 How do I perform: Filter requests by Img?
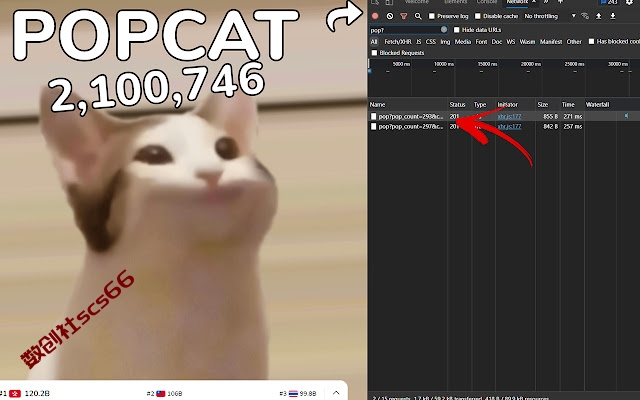[445, 42]
